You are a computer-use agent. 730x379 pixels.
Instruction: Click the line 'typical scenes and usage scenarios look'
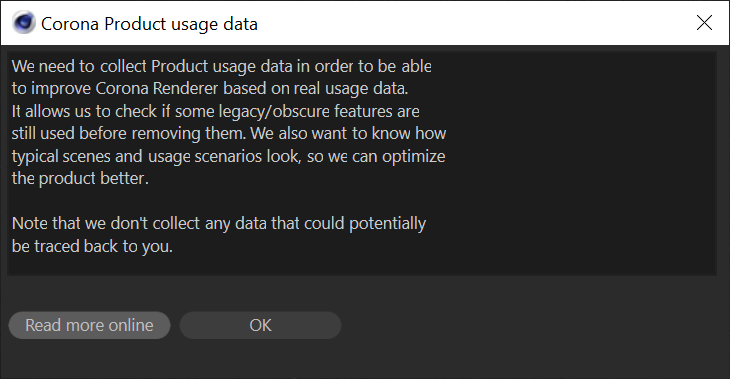[x=229, y=156]
